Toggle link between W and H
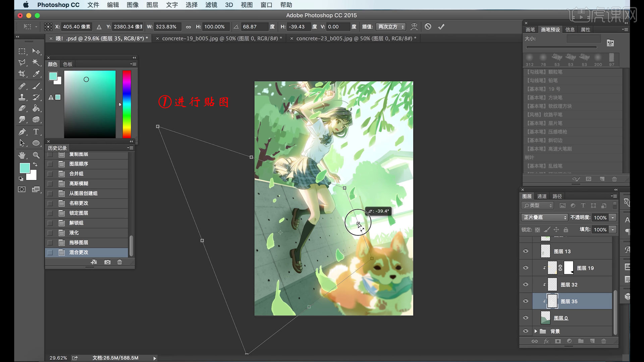The height and width of the screenshot is (362, 644). (189, 27)
